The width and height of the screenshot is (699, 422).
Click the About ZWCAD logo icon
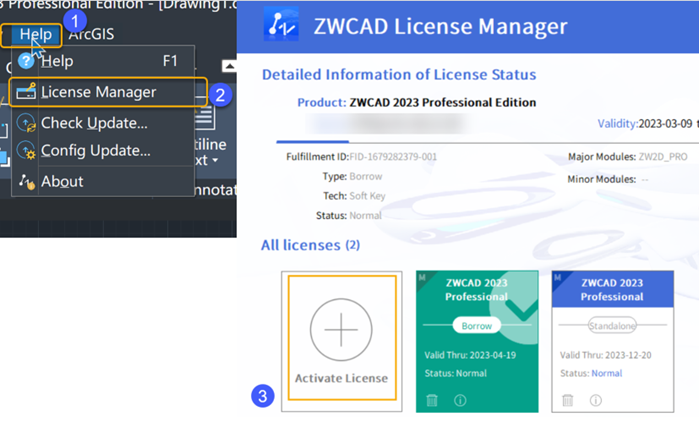click(26, 181)
